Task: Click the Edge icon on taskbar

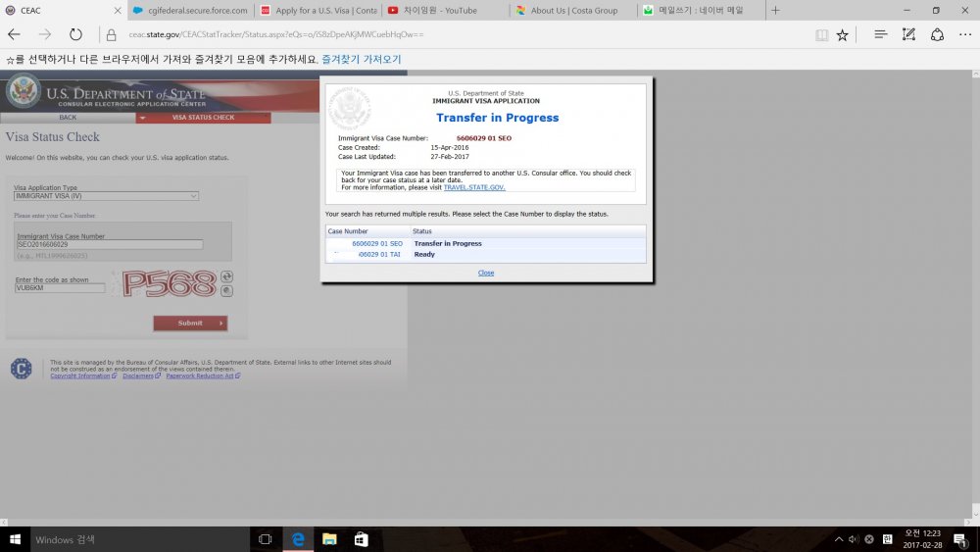Action: click(x=298, y=539)
